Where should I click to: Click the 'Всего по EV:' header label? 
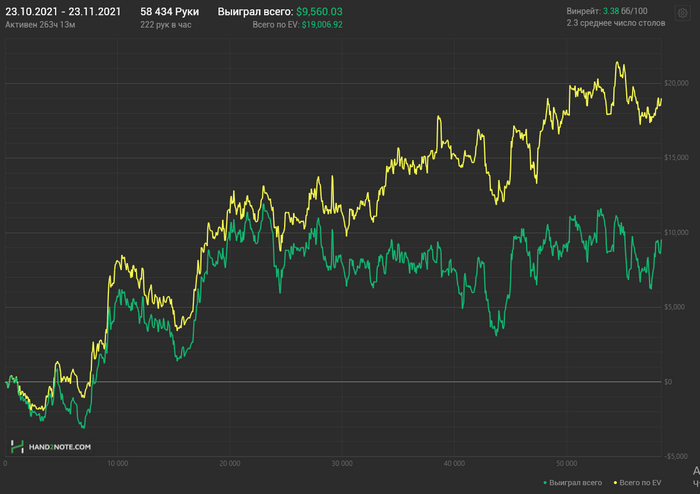pyautogui.click(x=276, y=25)
